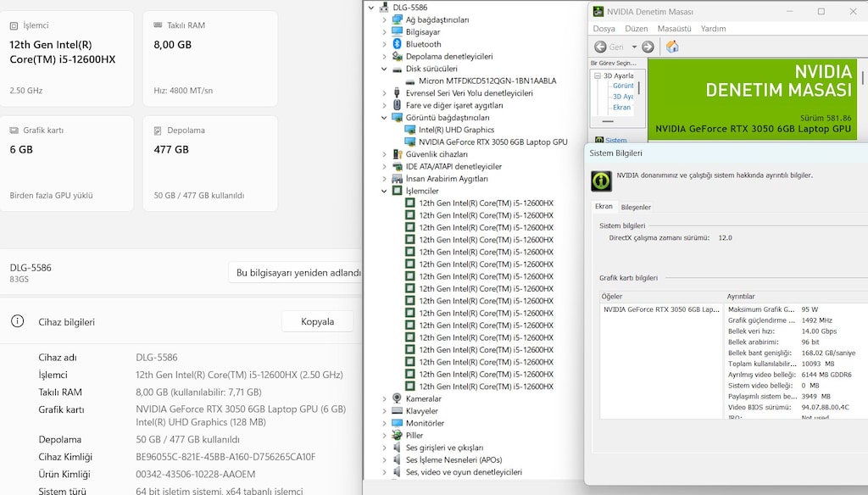Click the Micron MTFDKCD512QGN disk drive icon
This screenshot has width=868, height=495.
(410, 81)
